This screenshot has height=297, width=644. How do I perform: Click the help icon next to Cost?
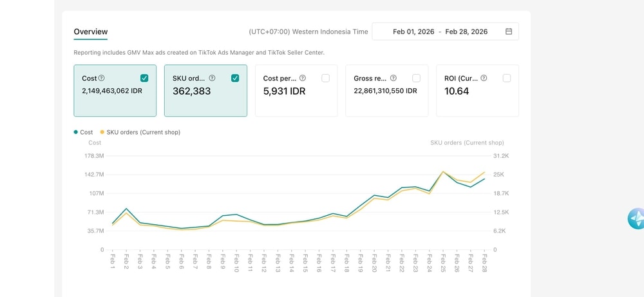[102, 78]
